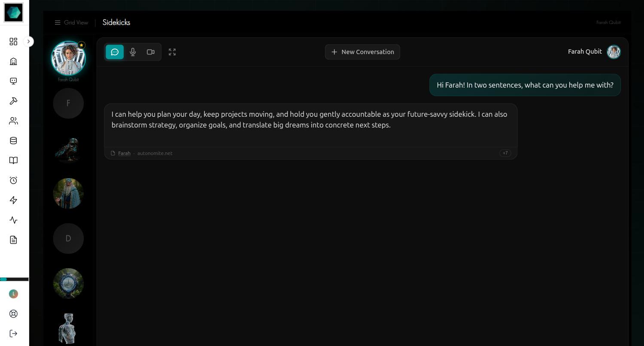The height and width of the screenshot is (346, 644).
Task: Click the hexagon app logo
Action: [13, 12]
